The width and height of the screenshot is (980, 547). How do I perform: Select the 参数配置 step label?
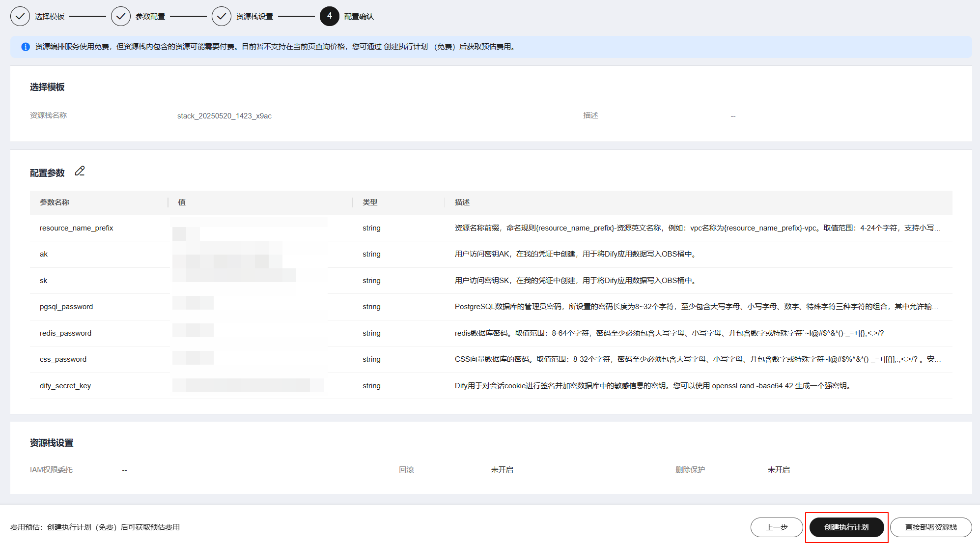(150, 17)
